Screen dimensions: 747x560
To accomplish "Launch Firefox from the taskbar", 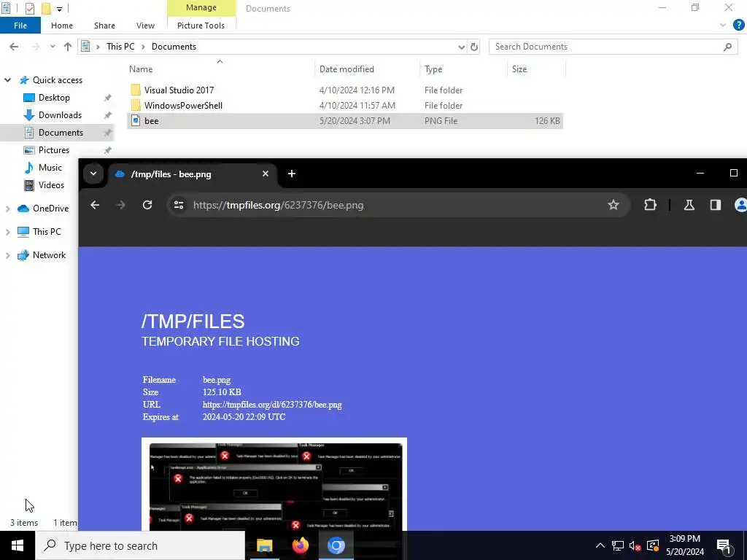I will coord(300,545).
